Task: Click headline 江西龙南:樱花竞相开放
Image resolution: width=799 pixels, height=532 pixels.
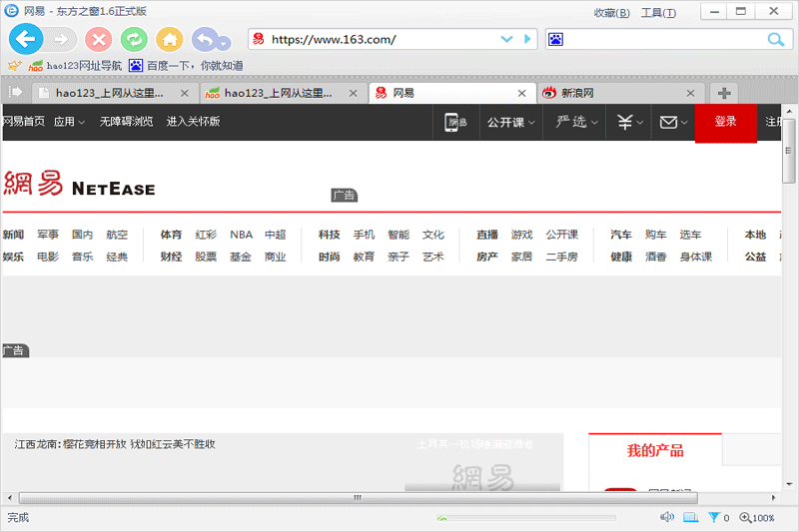Action: pyautogui.click(x=115, y=444)
